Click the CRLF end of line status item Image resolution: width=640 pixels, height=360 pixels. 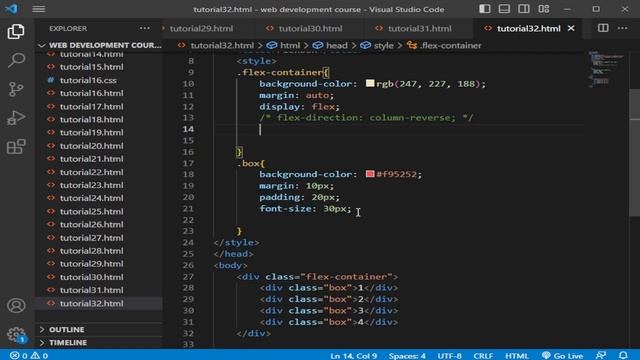pyautogui.click(x=483, y=356)
